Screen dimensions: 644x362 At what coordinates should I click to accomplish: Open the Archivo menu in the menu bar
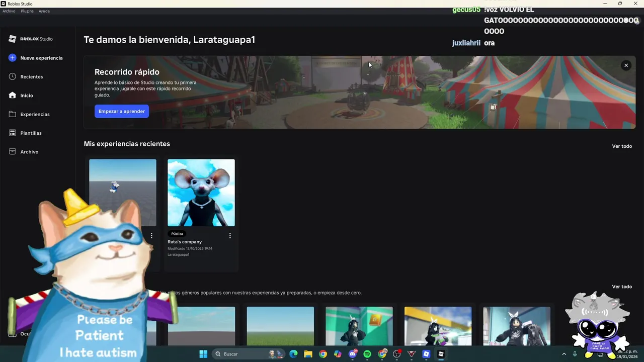click(9, 11)
